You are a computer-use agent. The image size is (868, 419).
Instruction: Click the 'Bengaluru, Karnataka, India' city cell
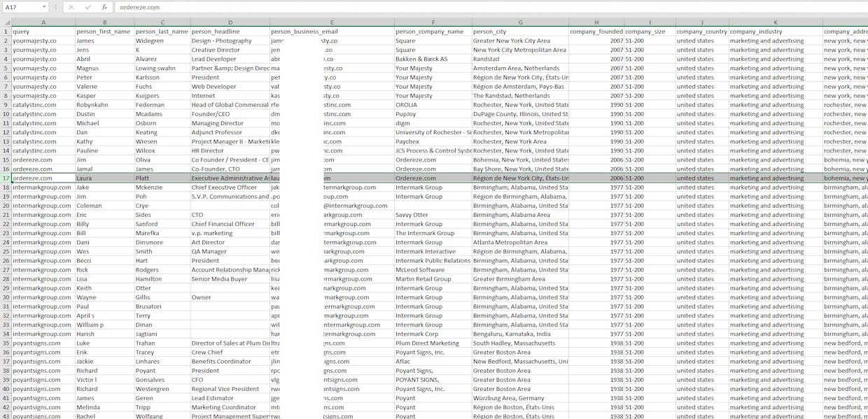tap(521, 334)
